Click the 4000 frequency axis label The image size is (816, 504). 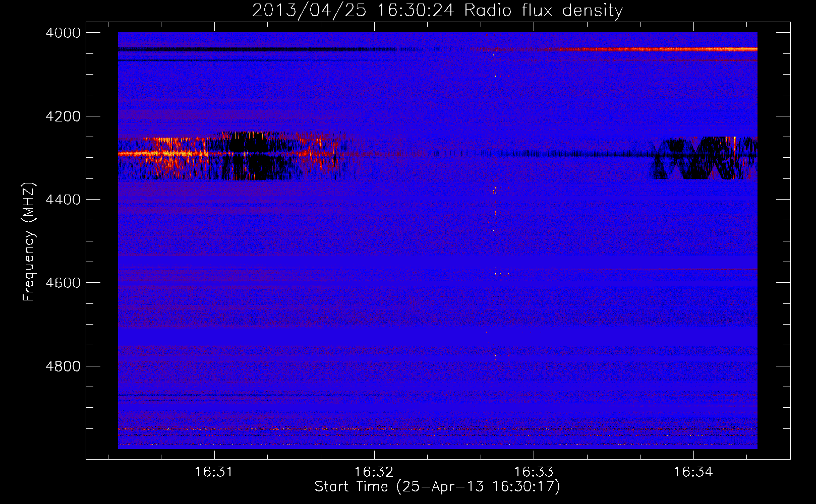click(x=63, y=33)
